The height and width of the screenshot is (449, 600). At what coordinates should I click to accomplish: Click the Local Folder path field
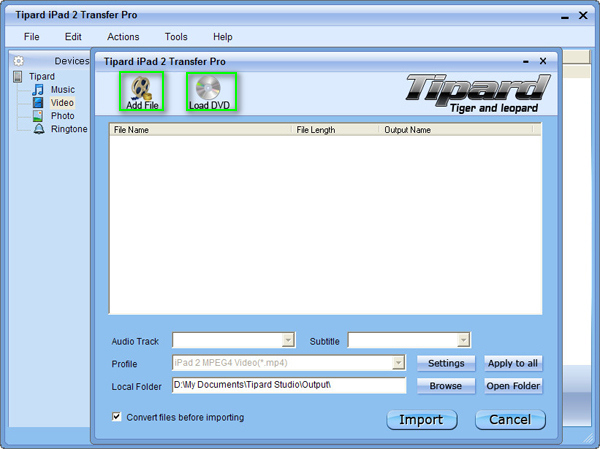tap(289, 385)
